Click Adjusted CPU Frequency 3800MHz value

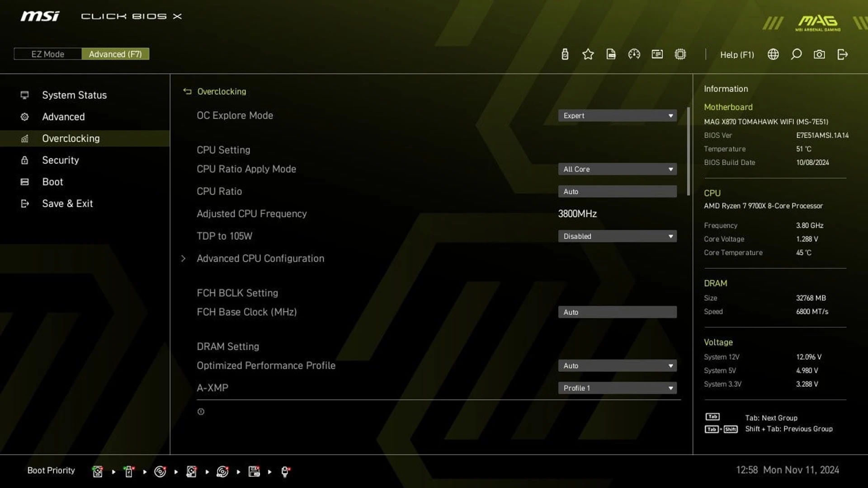coord(577,214)
